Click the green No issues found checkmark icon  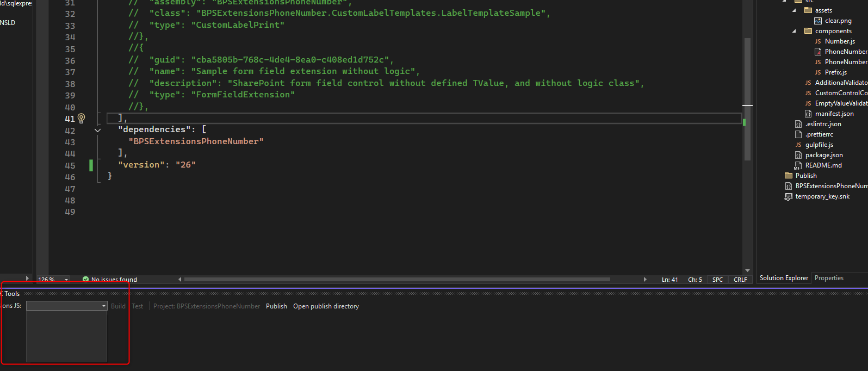(x=85, y=280)
